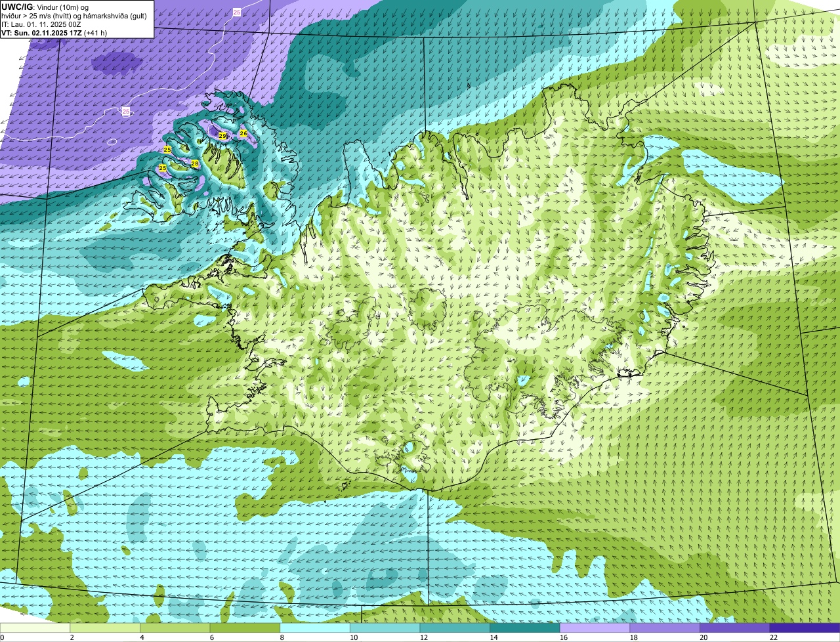Viewport: 840px width, 642px height.
Task: Select the 6–8 m/s legend color swatch
Action: [245, 628]
